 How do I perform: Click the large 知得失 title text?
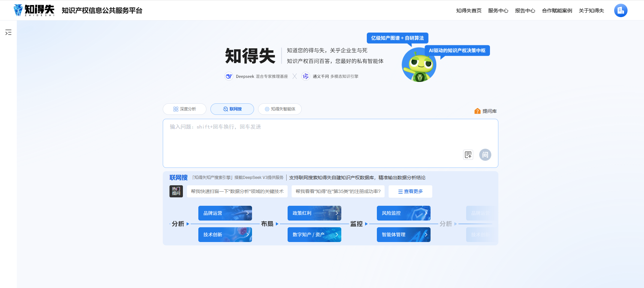coord(250,56)
